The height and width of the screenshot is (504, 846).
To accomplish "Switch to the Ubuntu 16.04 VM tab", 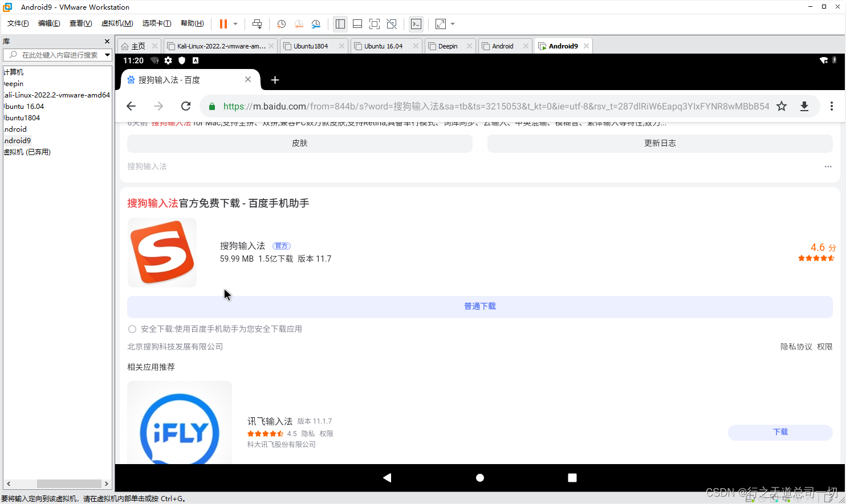I will [x=383, y=46].
